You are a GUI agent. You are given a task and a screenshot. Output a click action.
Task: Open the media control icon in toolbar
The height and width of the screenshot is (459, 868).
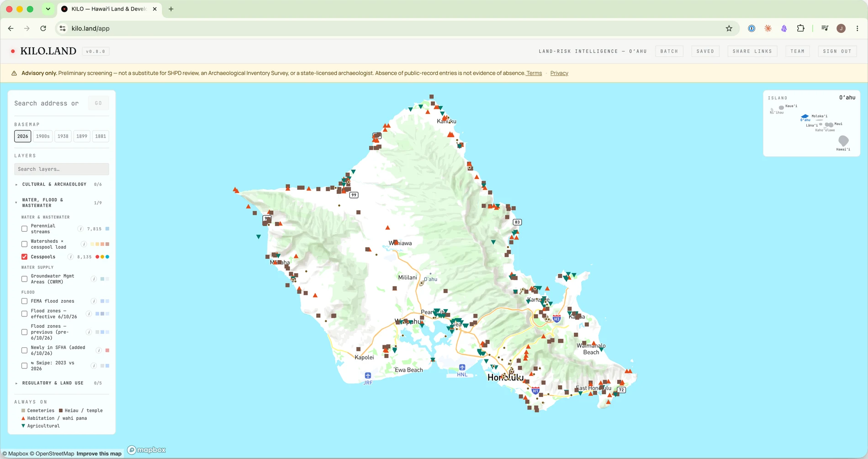pos(825,28)
